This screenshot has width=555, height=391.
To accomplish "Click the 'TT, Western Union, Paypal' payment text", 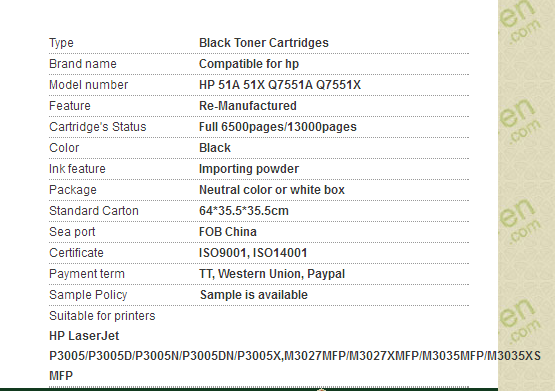I will point(272,274).
